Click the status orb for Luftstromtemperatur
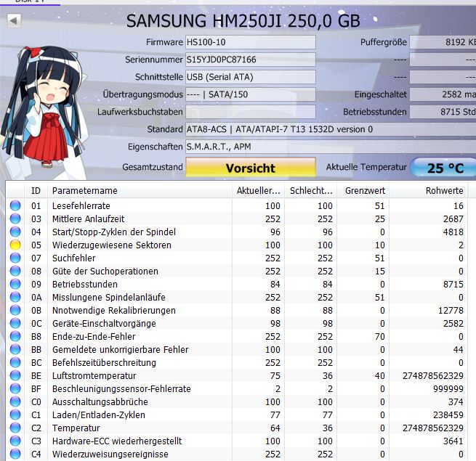476x461 pixels. [x=15, y=375]
